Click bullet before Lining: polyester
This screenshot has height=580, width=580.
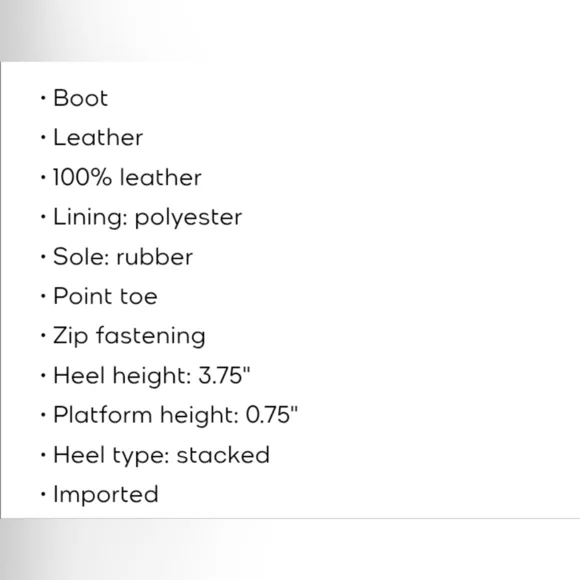tap(43, 217)
